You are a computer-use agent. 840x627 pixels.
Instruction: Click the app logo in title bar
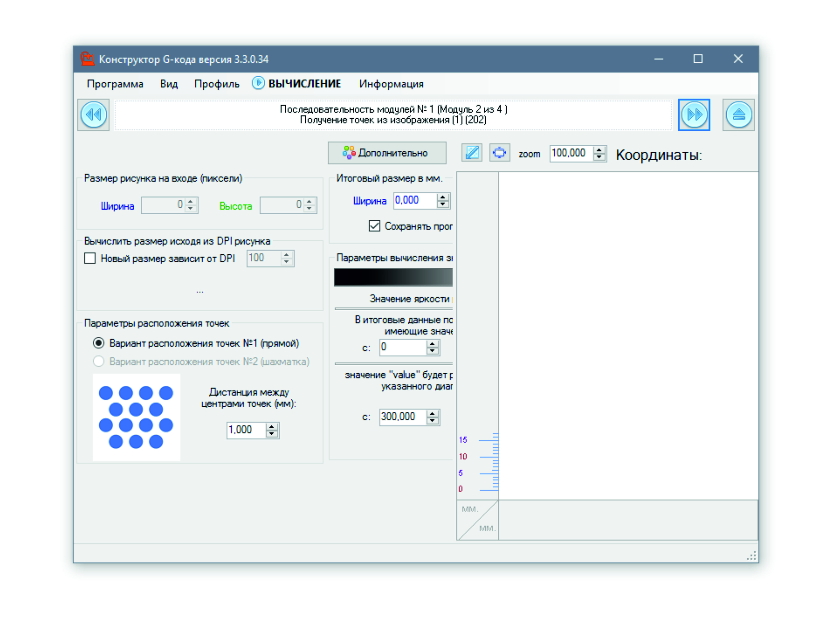pyautogui.click(x=87, y=59)
